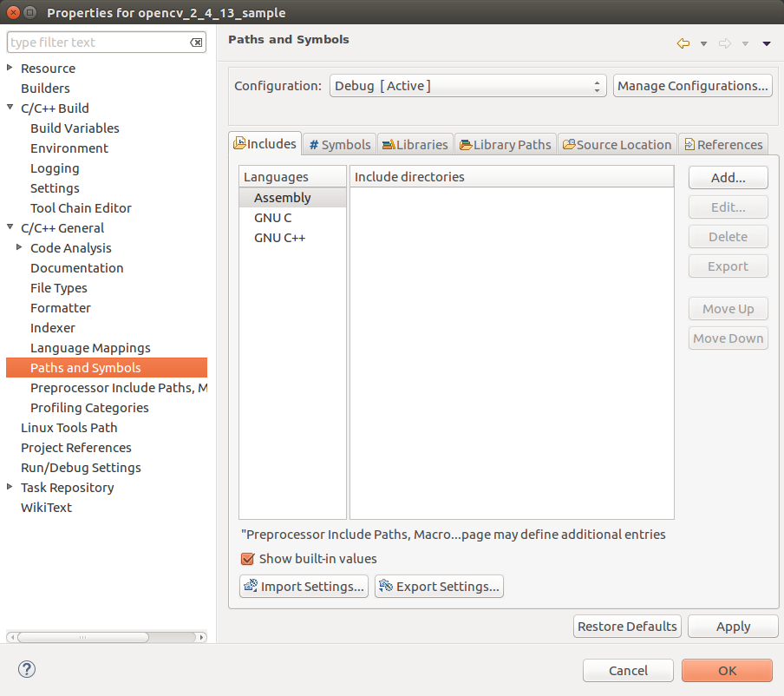Select the Includes tab
The width and height of the screenshot is (784, 696).
265,143
